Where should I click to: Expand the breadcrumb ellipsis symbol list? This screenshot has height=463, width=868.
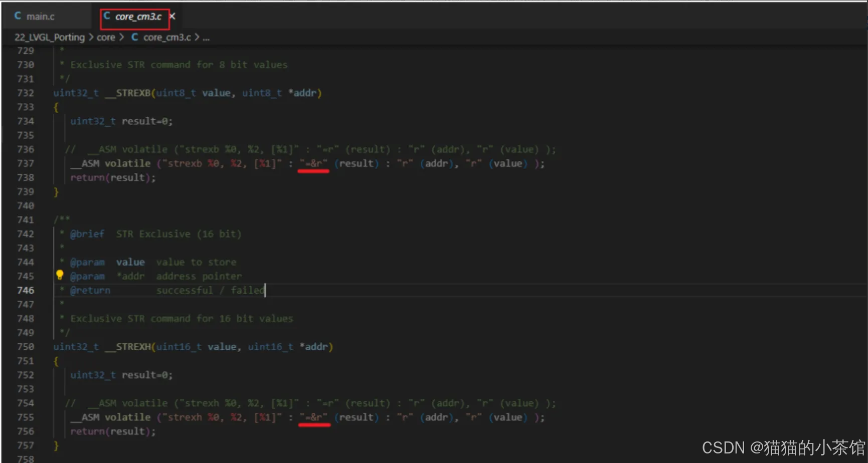(206, 38)
